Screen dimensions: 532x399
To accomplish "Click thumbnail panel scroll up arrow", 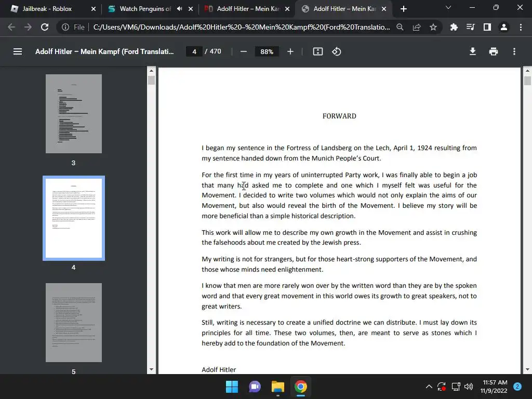I will coord(151,71).
